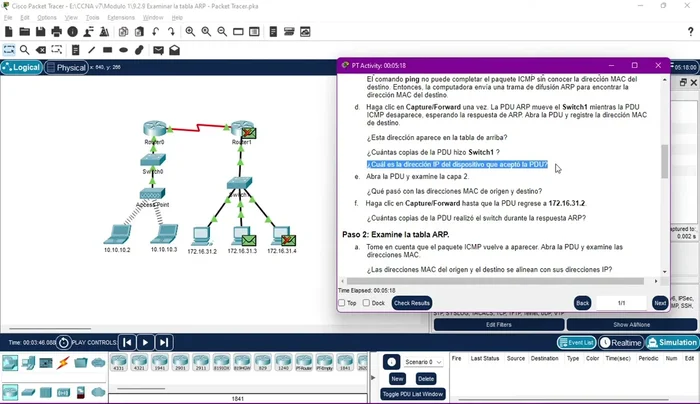Image resolution: width=700 pixels, height=404 pixels.
Task: Click the Print icon in toolbar
Action: (x=57, y=32)
